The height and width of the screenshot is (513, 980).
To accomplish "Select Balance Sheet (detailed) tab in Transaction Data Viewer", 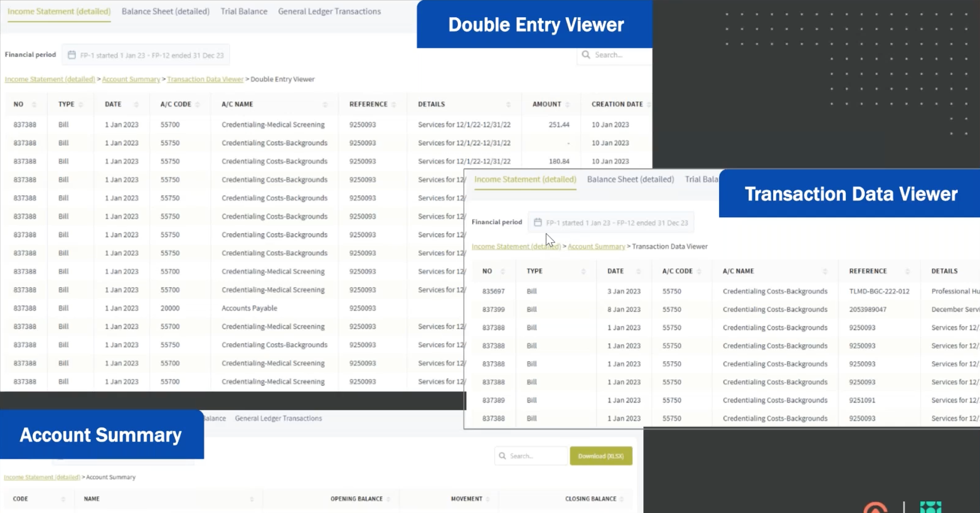I will click(630, 180).
